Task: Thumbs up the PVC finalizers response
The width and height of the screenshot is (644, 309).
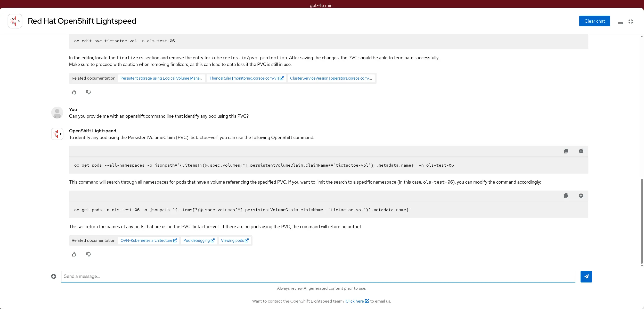Action: [x=74, y=92]
